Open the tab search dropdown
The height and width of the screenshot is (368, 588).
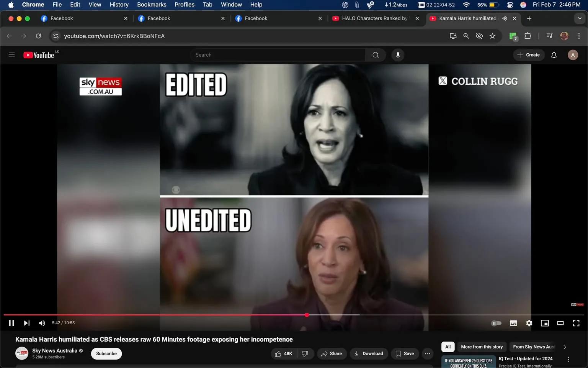[579, 18]
